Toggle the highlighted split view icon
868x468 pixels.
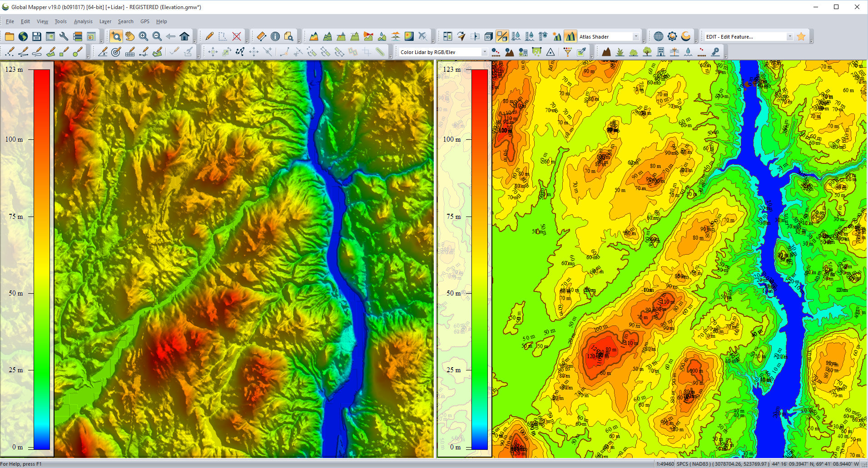(502, 37)
